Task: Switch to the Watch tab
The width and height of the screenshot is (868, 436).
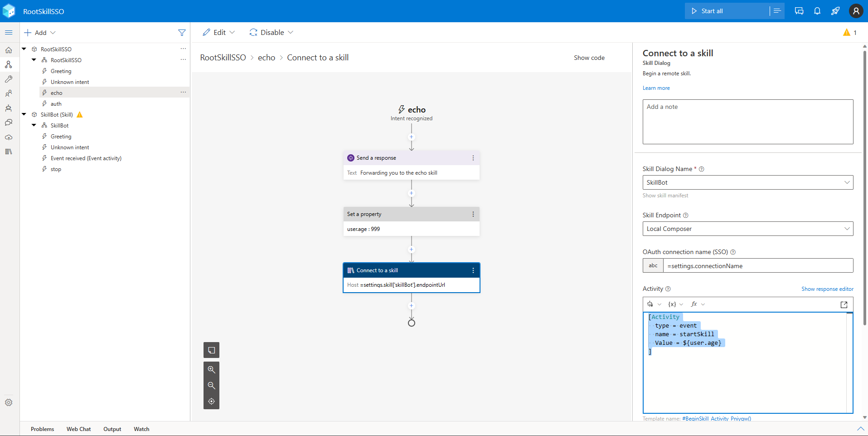Action: click(141, 429)
